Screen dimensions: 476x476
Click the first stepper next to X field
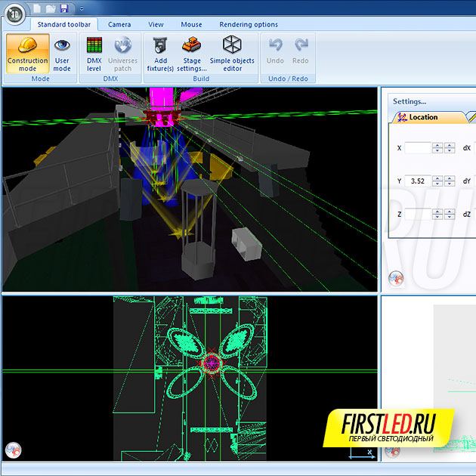[437, 148]
